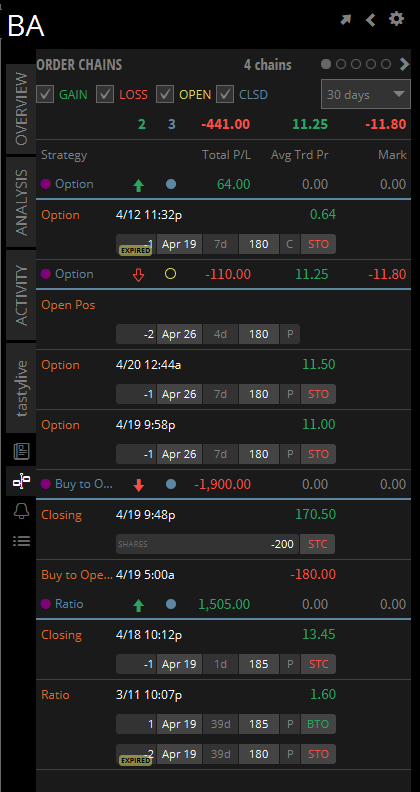Click the Strategy column header
The image size is (420, 792).
(x=64, y=155)
